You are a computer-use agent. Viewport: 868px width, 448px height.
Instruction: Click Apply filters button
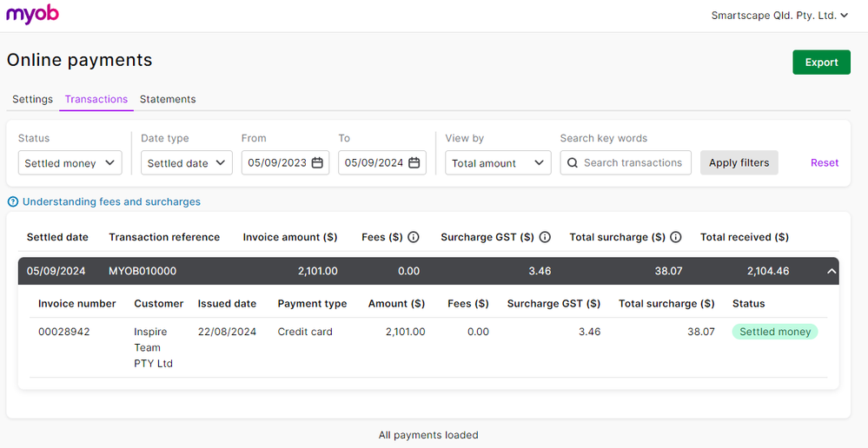(739, 163)
